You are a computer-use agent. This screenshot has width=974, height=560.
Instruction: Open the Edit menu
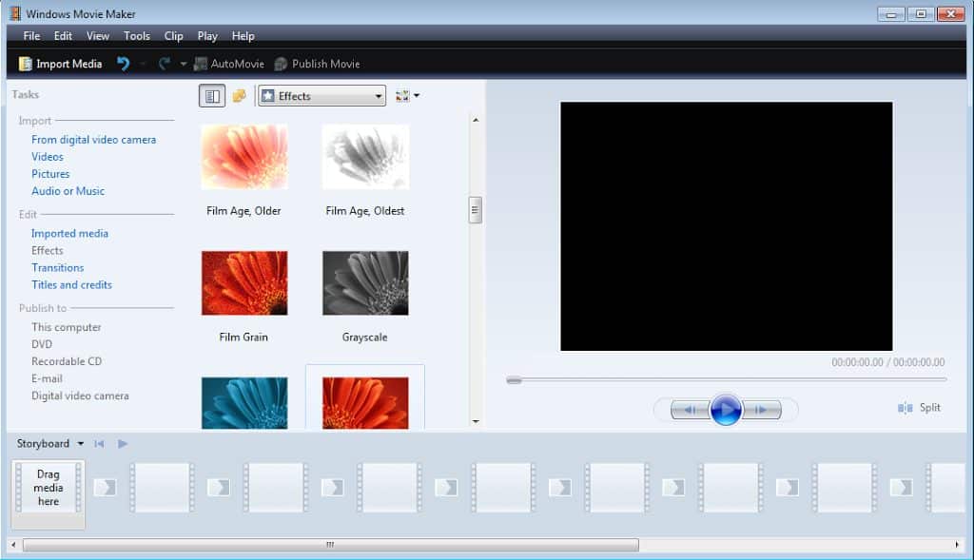tap(63, 36)
